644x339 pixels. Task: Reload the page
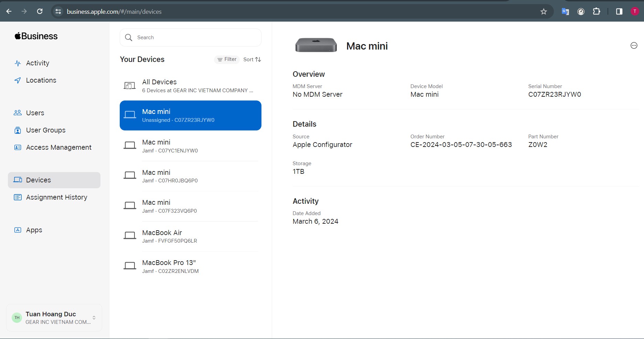tap(40, 11)
